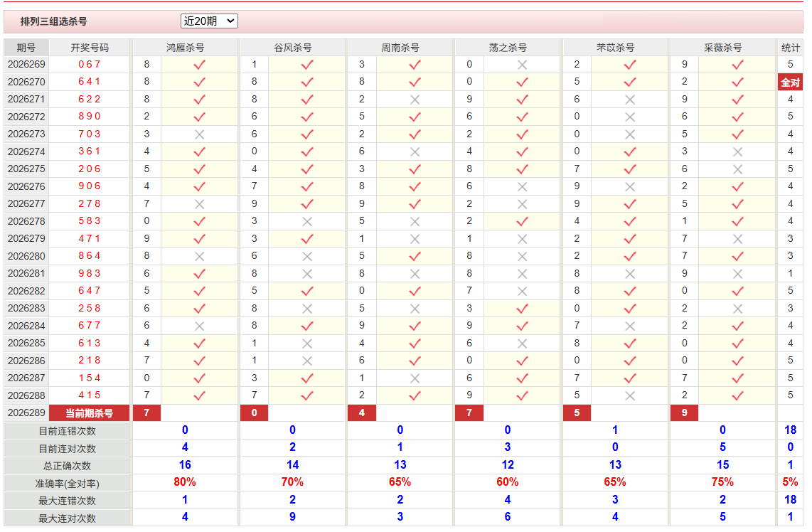Click the 总正确次数 row label
812x532 pixels.
pos(68,466)
